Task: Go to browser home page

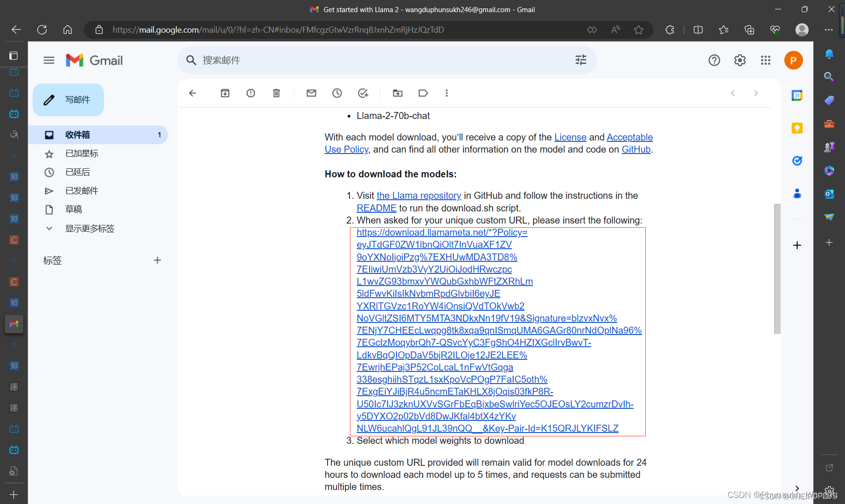Action: tap(68, 30)
